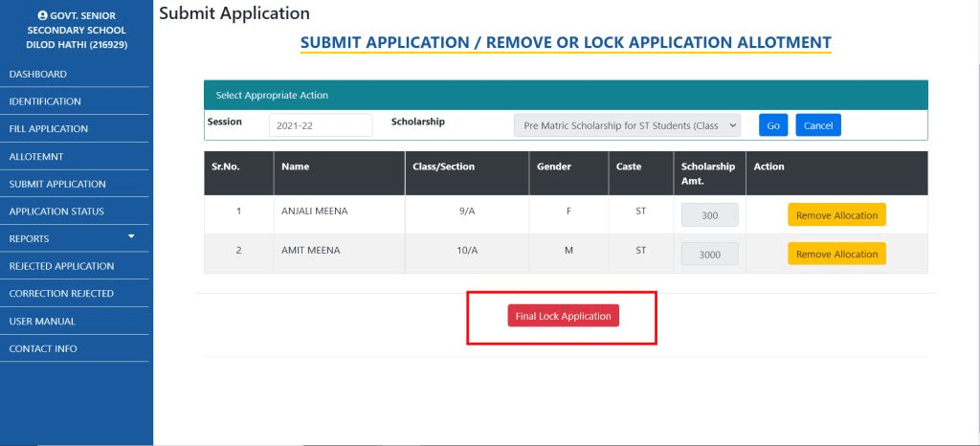This screenshot has height=446, width=980.
Task: Expand the REPORTS submenu arrow
Action: tap(131, 236)
